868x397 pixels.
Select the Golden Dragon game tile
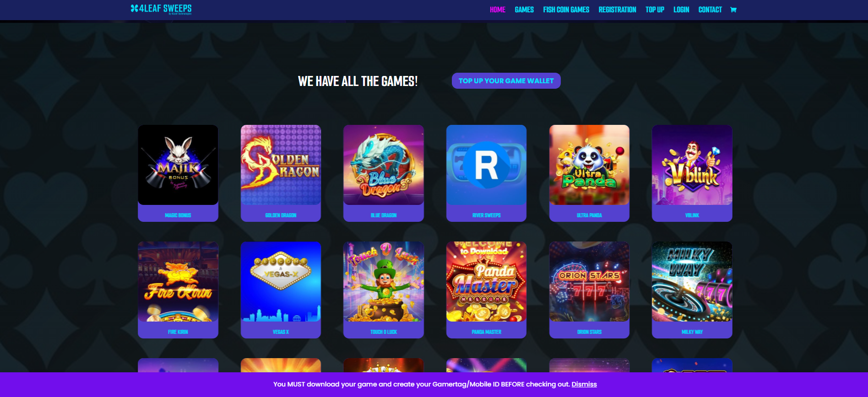coord(281,173)
